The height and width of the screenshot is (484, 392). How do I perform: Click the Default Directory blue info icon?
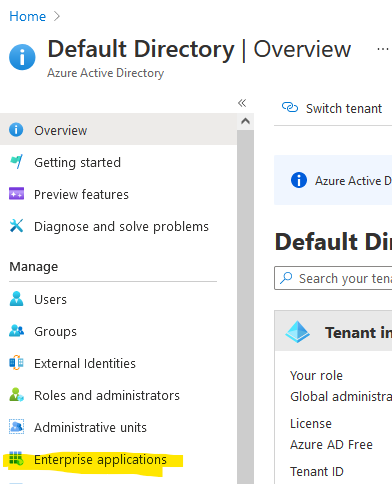22,57
